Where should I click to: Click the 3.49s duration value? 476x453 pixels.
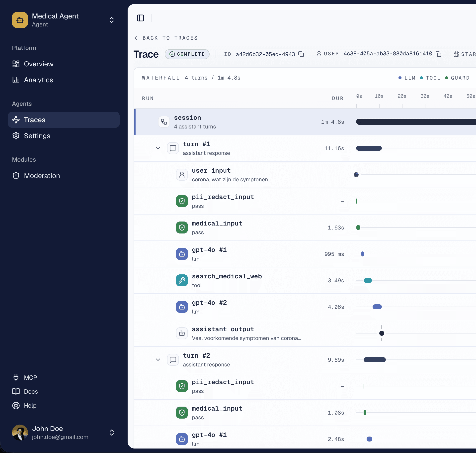(336, 281)
